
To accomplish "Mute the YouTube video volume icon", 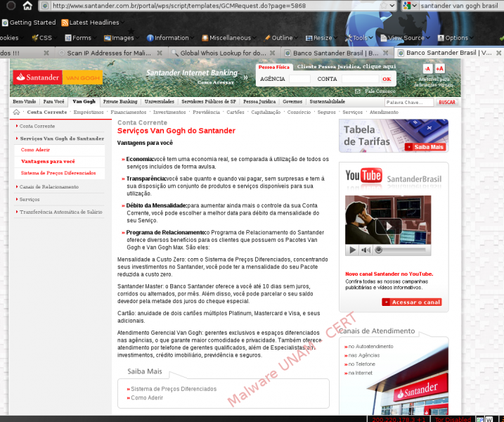I will (366, 250).
